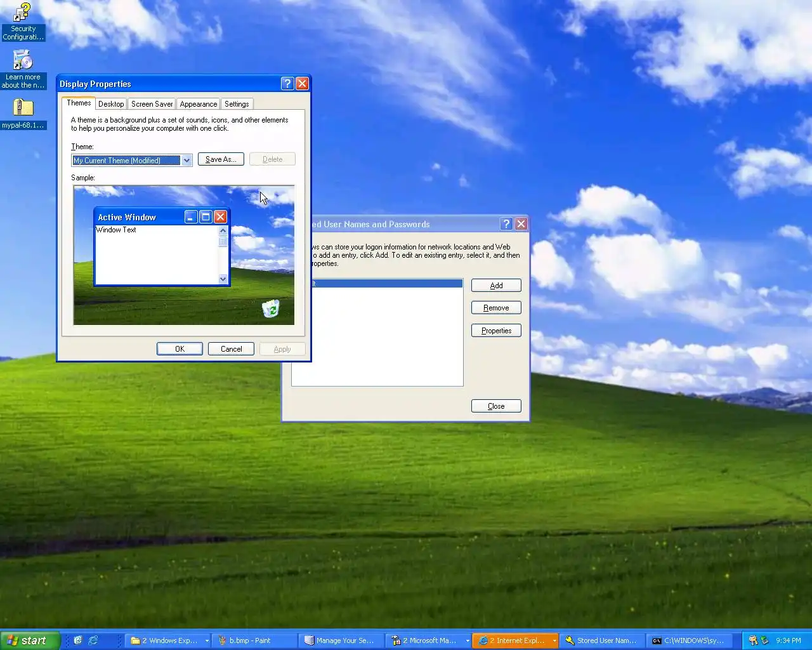Open the Start menu
The image size is (812, 650).
[30, 640]
